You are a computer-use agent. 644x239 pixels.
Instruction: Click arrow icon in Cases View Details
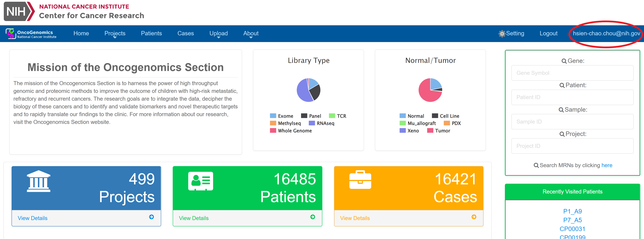474,217
